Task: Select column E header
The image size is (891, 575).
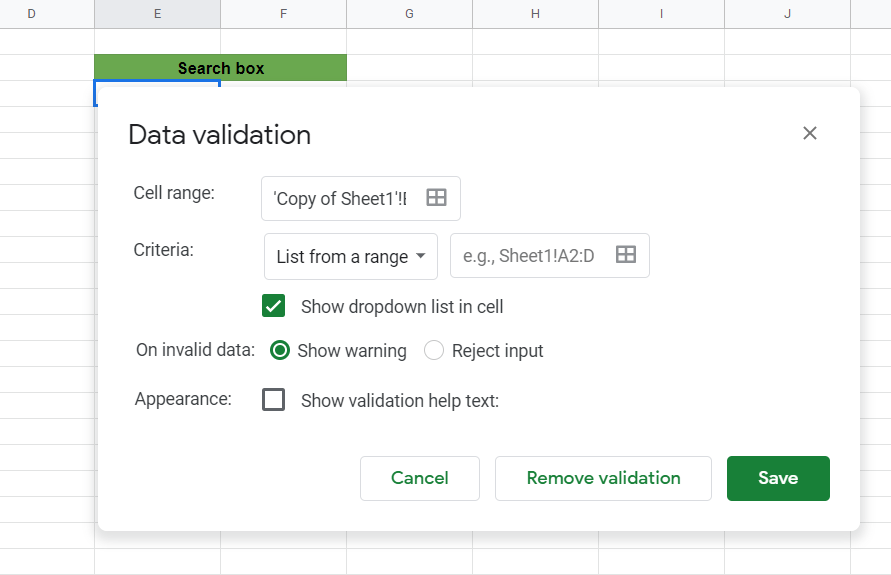Action: click(x=157, y=14)
